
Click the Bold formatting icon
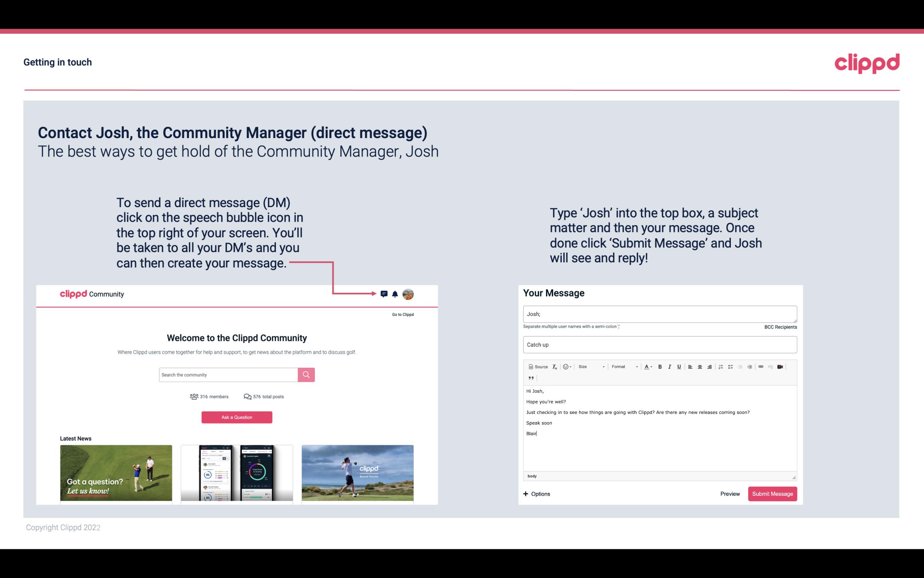coord(660,366)
